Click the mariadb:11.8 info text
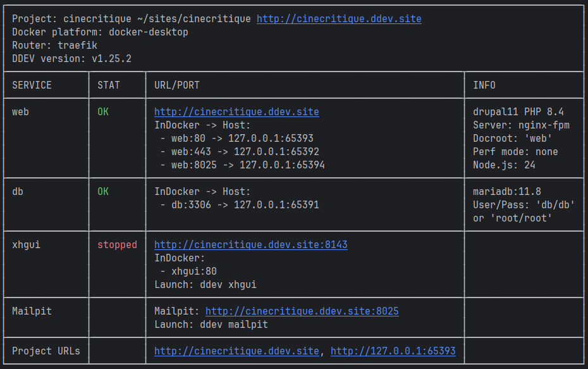 coord(507,191)
